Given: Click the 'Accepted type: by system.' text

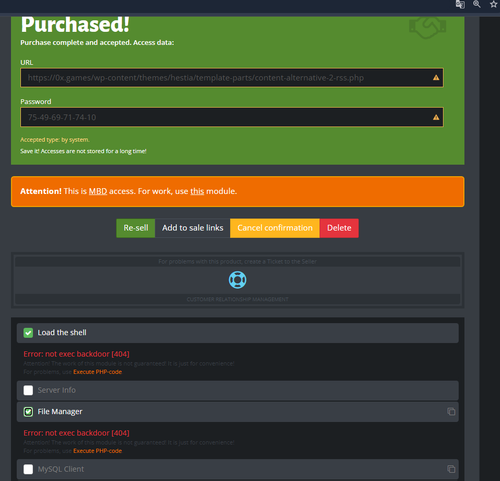Looking at the screenshot, I should click(x=55, y=140).
